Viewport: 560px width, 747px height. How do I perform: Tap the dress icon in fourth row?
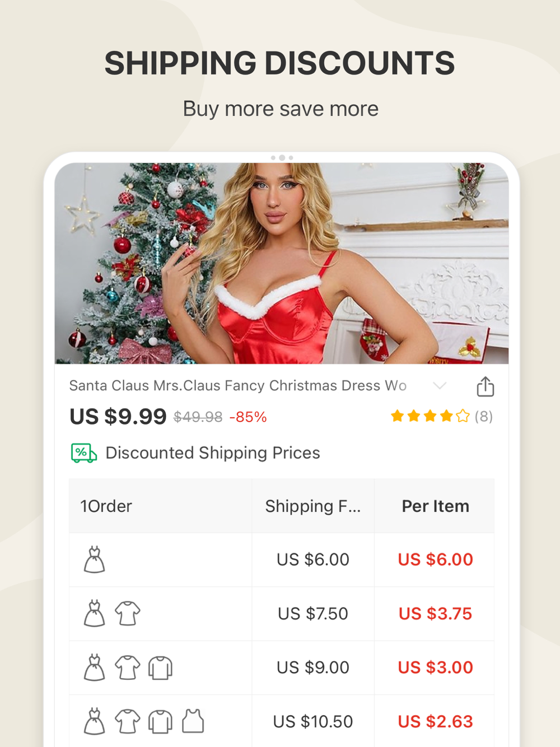[95, 721]
